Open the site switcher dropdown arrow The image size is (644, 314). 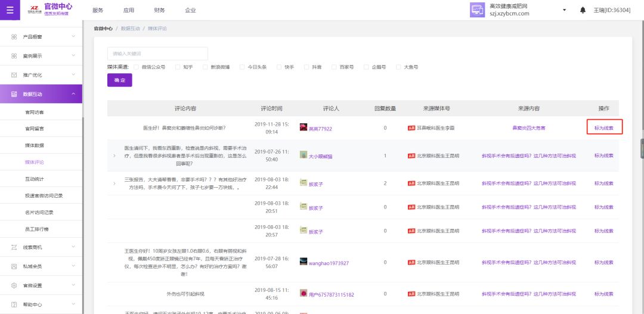click(564, 10)
